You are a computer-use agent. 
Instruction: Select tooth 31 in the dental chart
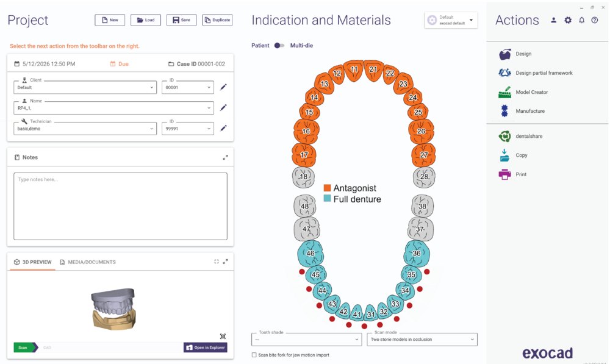click(371, 313)
